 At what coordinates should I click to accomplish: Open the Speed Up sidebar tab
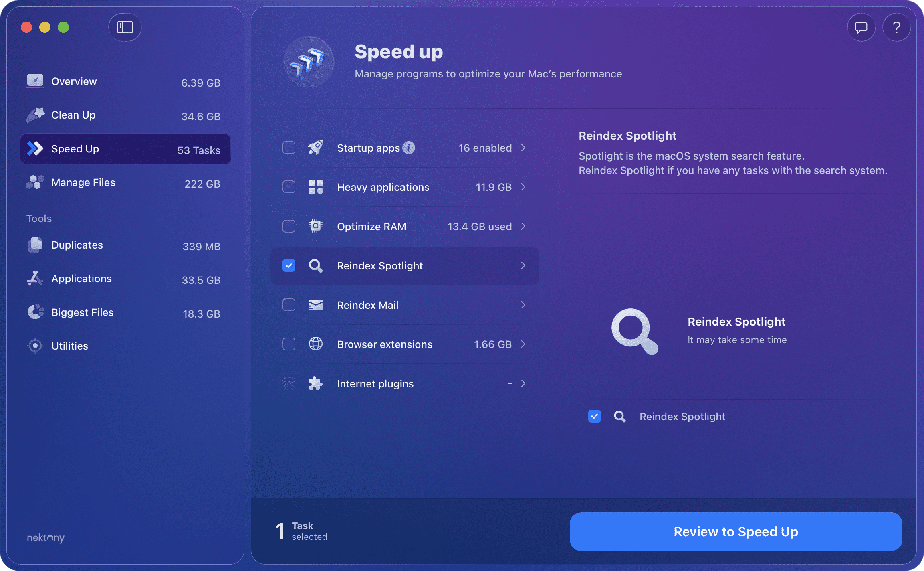tap(75, 149)
